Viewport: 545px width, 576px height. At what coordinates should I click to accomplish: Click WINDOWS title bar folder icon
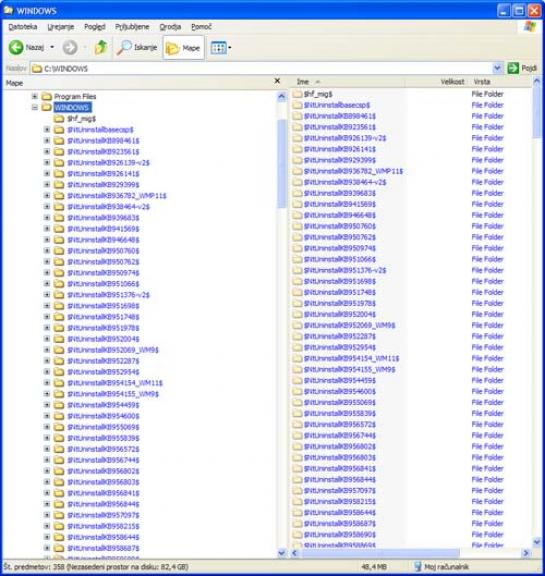(x=8, y=10)
